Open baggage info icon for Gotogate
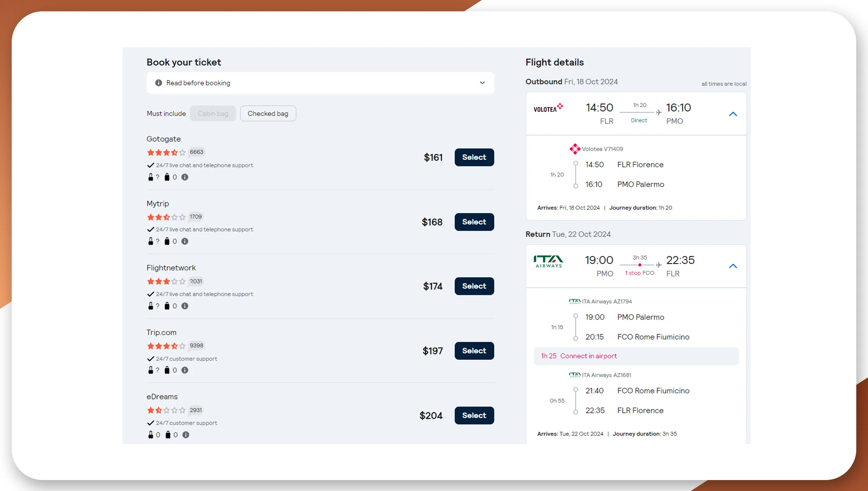 [x=185, y=177]
